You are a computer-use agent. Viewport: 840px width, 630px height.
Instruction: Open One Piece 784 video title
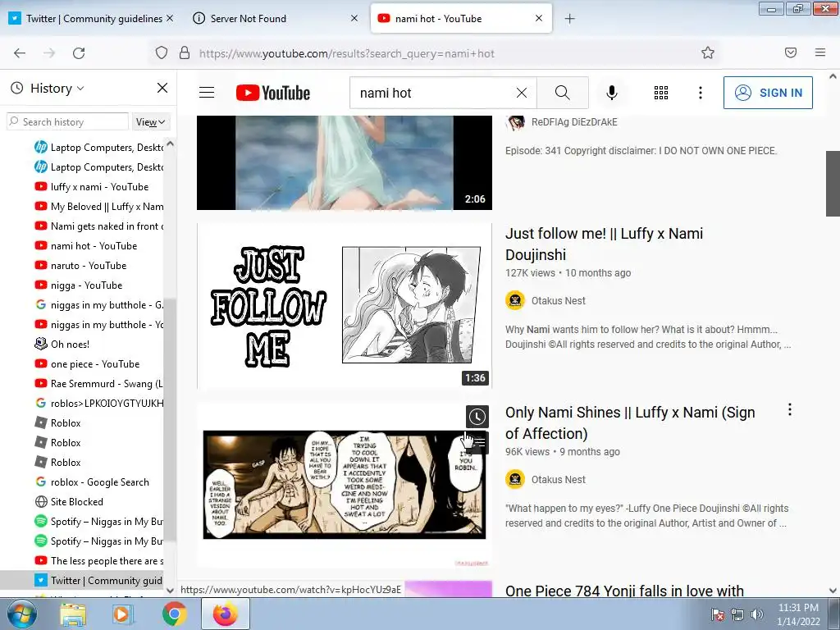pyautogui.click(x=624, y=591)
